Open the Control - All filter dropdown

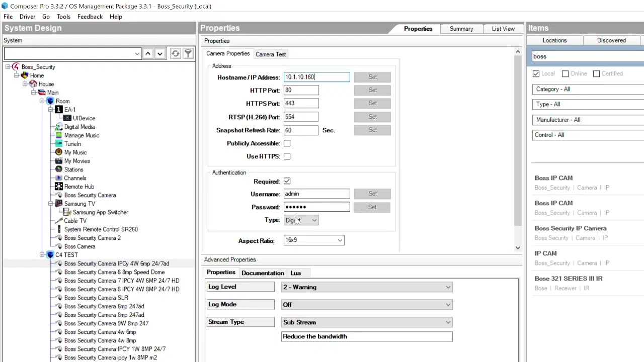coord(588,135)
